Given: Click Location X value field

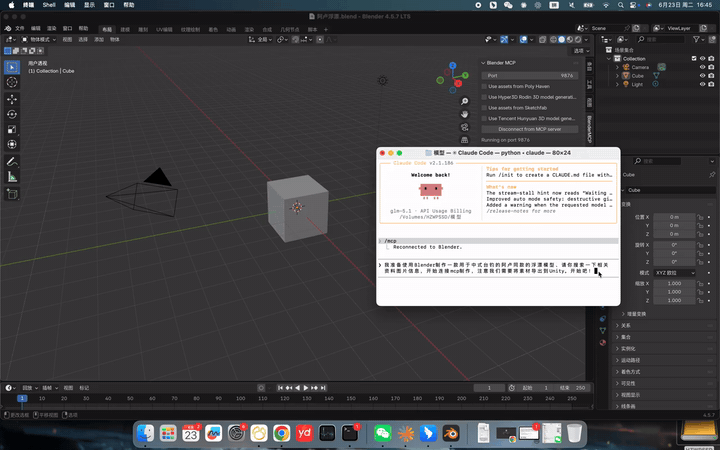Looking at the screenshot, I should coord(674,217).
